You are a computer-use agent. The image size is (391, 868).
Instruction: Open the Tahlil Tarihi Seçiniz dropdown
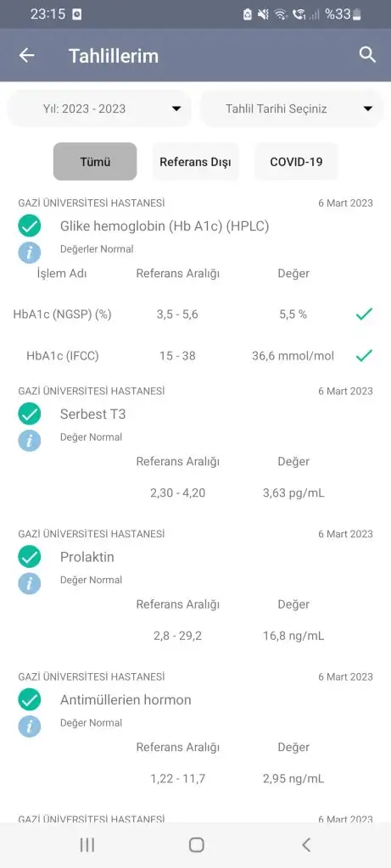click(x=292, y=108)
